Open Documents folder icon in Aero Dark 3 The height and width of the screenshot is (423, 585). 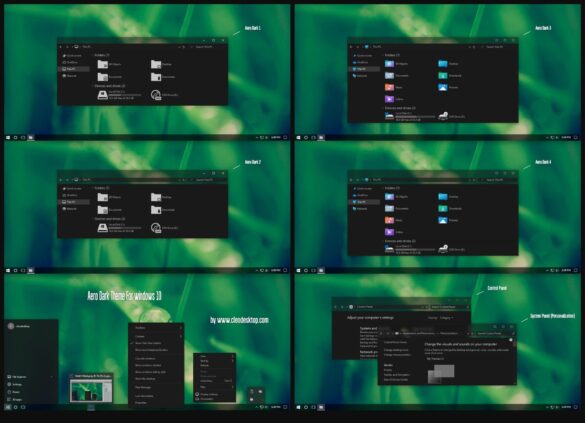tap(389, 75)
